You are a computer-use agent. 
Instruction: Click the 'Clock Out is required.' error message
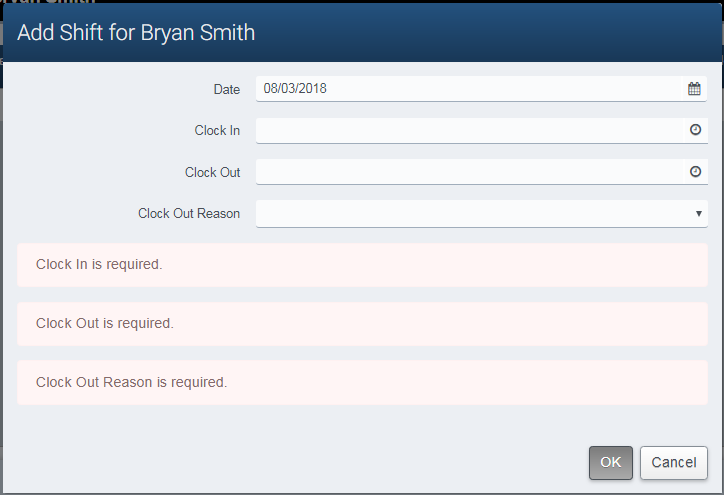pos(105,324)
